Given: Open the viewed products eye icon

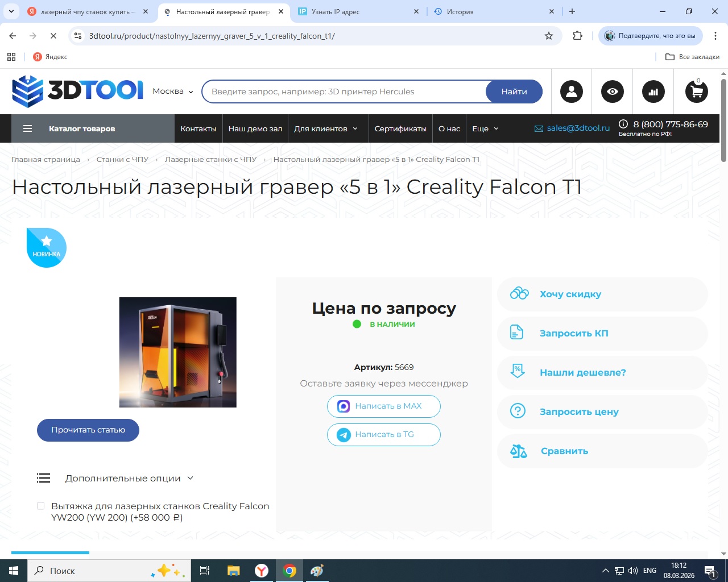Looking at the screenshot, I should tap(613, 92).
